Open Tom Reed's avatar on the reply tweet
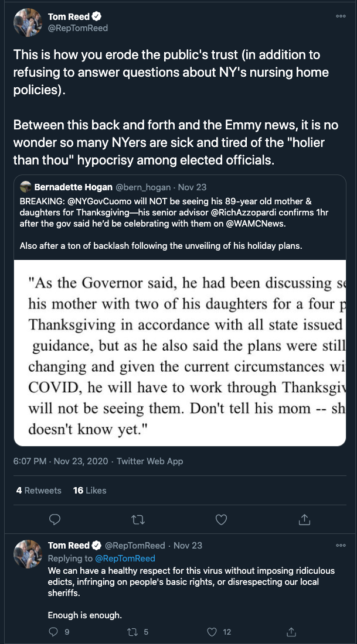 click(x=28, y=554)
